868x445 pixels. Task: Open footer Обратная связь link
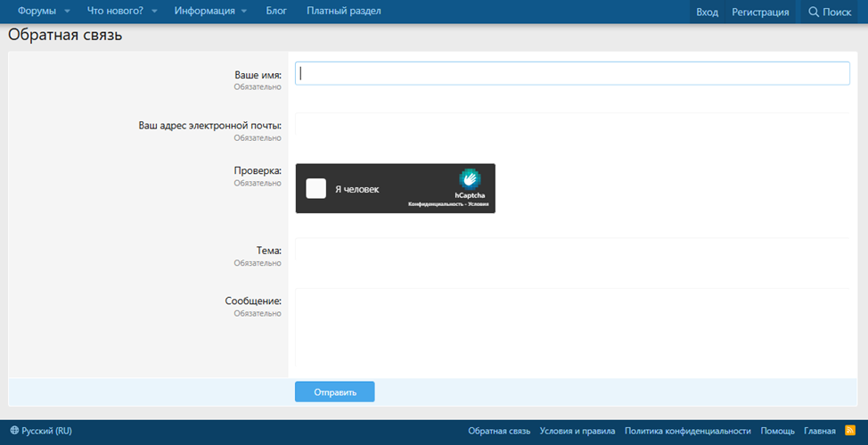(499, 431)
